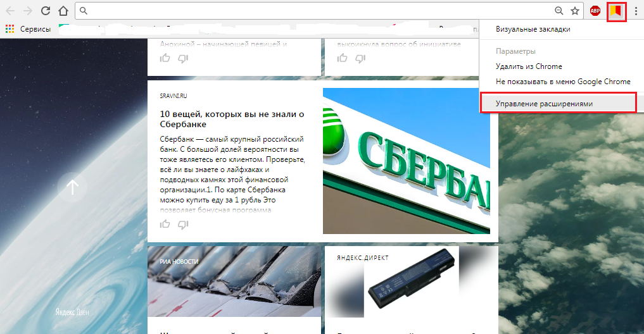Click the browser Forward arrow
644x334 pixels.
click(27, 11)
